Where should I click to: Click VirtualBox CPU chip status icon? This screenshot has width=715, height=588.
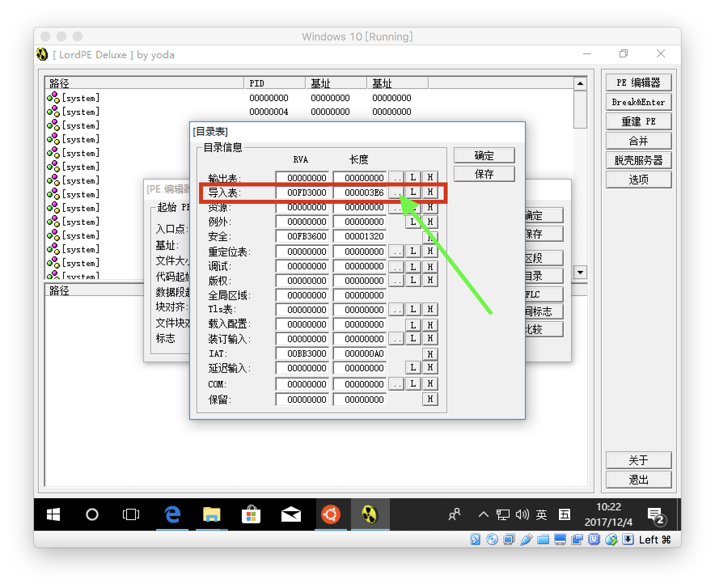[594, 539]
